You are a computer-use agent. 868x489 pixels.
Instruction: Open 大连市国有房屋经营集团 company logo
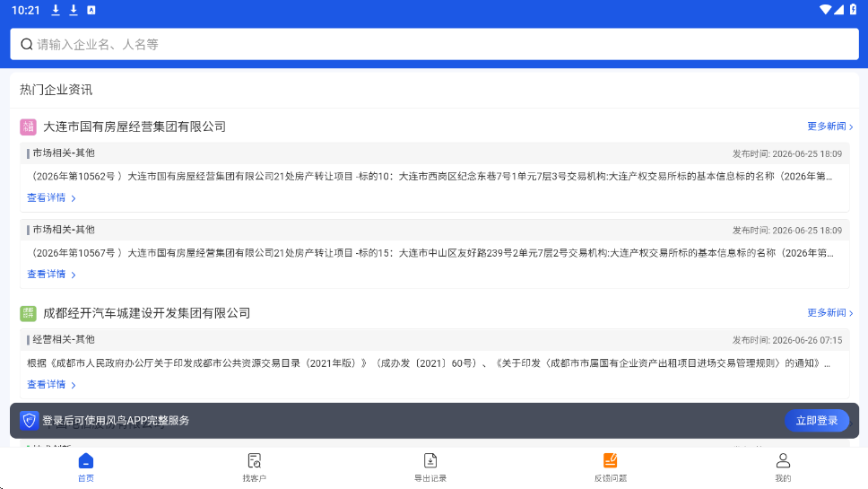[28, 127]
